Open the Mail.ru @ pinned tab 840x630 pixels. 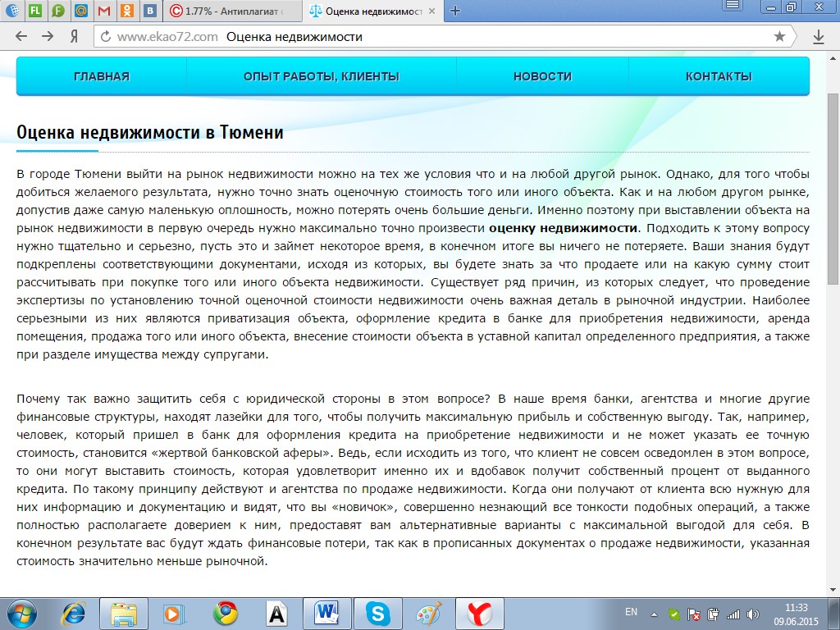click(x=81, y=10)
